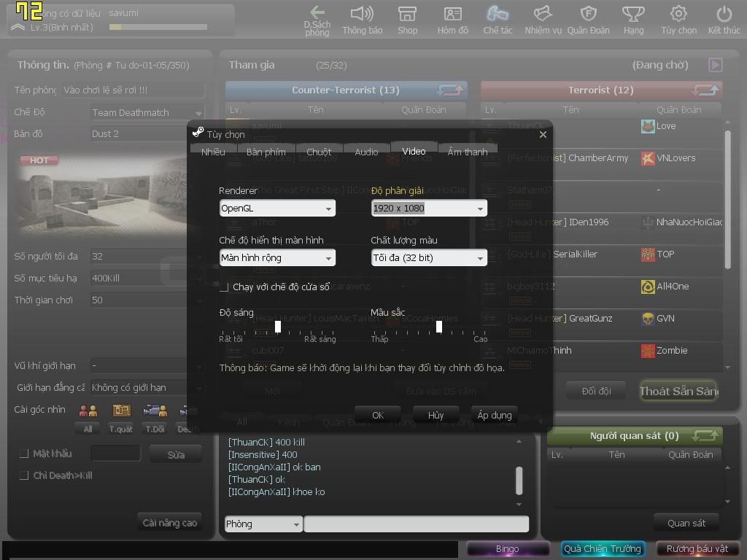
Task: Click the Tên phòng room name field
Action: click(x=133, y=90)
